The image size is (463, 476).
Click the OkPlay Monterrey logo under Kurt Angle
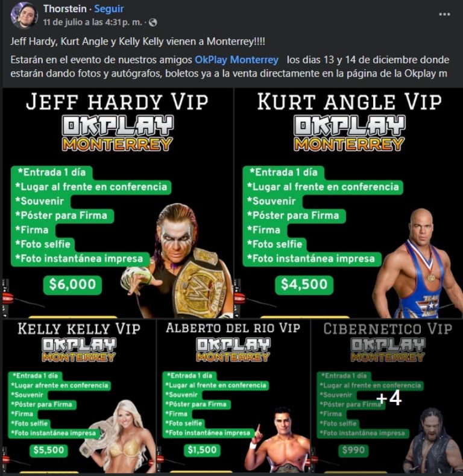click(349, 133)
